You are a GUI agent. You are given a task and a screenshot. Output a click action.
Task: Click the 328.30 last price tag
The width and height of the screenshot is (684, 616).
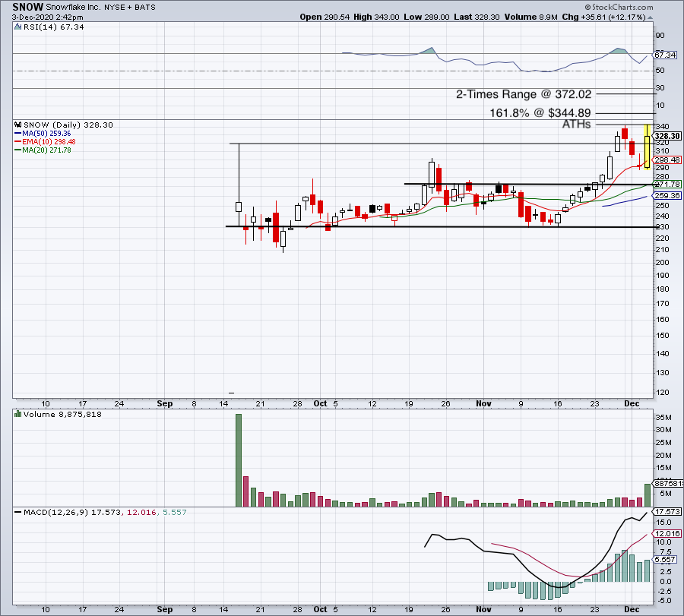click(x=667, y=136)
